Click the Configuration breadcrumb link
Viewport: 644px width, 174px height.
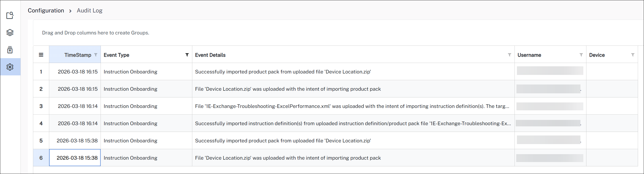pos(46,11)
